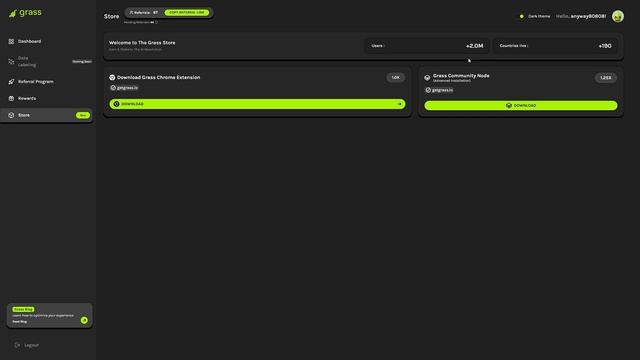
Task: Click the Grass Blog badge
Action: (x=23, y=309)
